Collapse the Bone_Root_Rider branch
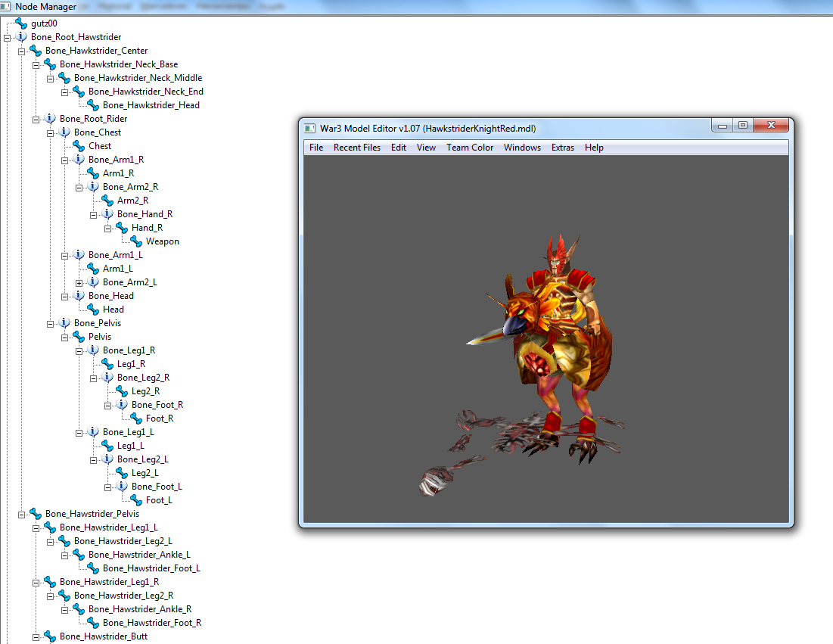Image resolution: width=833 pixels, height=644 pixels. pos(36,120)
